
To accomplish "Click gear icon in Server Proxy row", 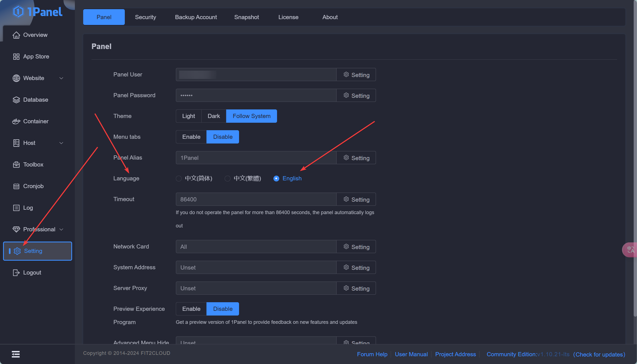I will click(x=346, y=288).
